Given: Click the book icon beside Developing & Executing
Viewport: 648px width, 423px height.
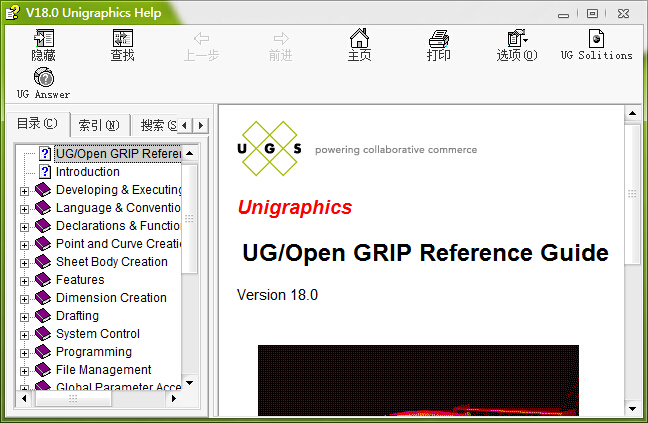Looking at the screenshot, I should point(43,190).
